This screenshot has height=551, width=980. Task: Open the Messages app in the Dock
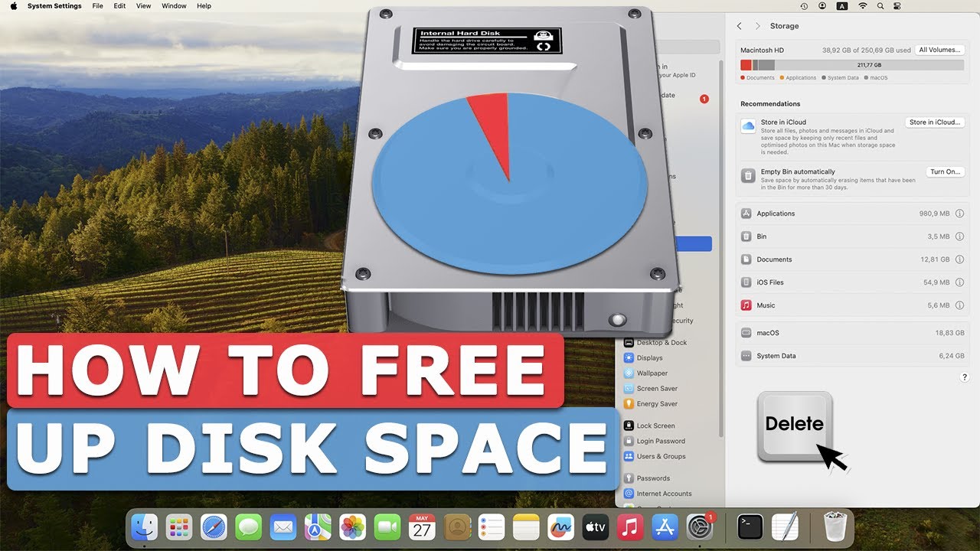[249, 527]
